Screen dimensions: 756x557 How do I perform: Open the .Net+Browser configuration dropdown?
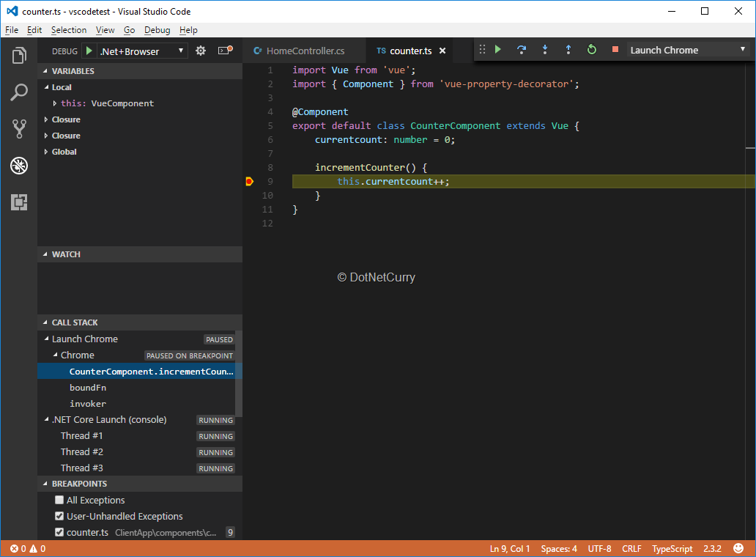tap(142, 51)
